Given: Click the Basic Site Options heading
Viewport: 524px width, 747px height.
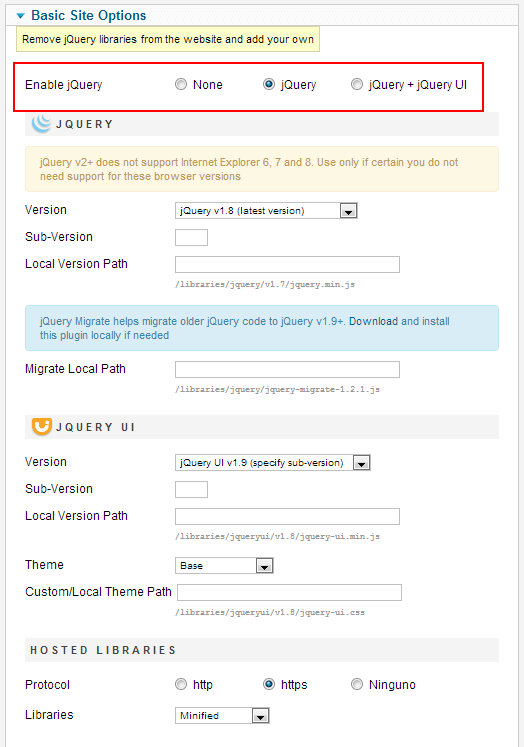Looking at the screenshot, I should tap(89, 16).
